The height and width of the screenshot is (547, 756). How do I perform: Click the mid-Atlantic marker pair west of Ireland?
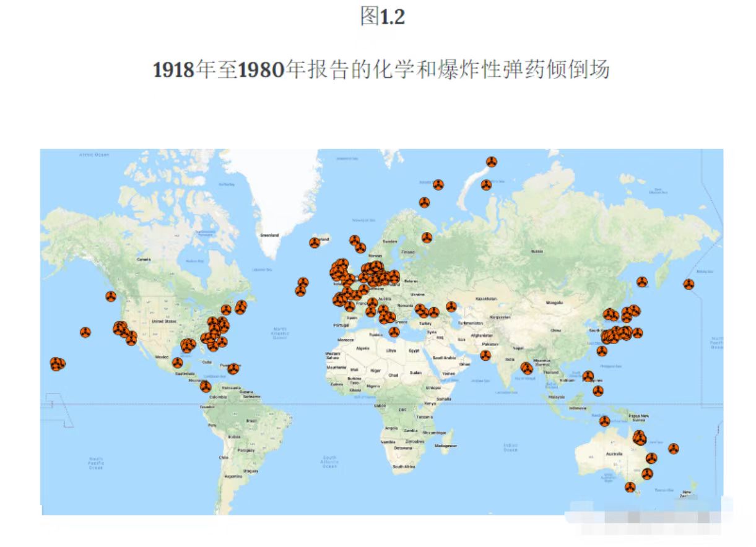point(302,286)
